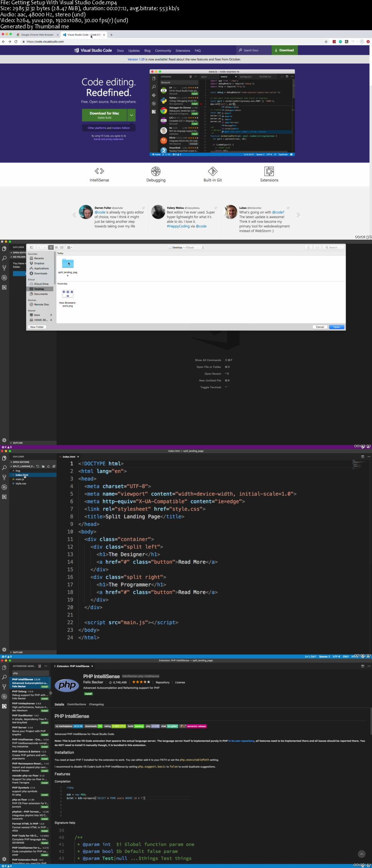This screenshot has width=372, height=868.
Task: Click the refresh icon in the SPLIT_LANDING_PAGE header
Action: [48, 466]
